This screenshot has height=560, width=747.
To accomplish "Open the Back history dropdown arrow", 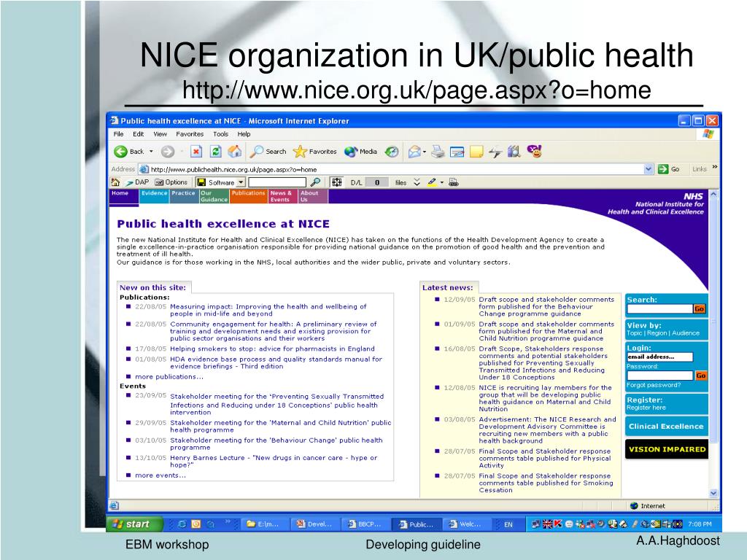I will (x=152, y=152).
